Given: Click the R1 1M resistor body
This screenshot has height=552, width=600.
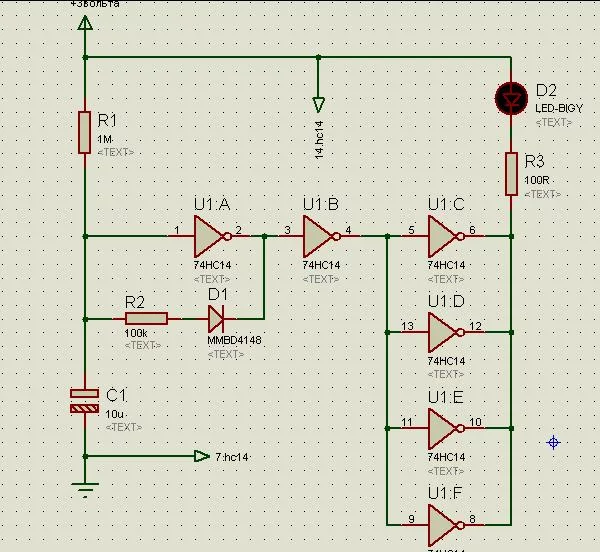Looking at the screenshot, I should (85, 132).
